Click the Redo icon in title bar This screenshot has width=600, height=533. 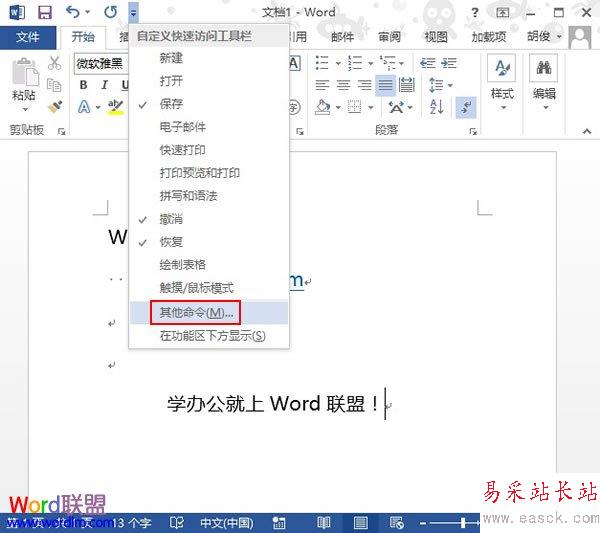[111, 12]
